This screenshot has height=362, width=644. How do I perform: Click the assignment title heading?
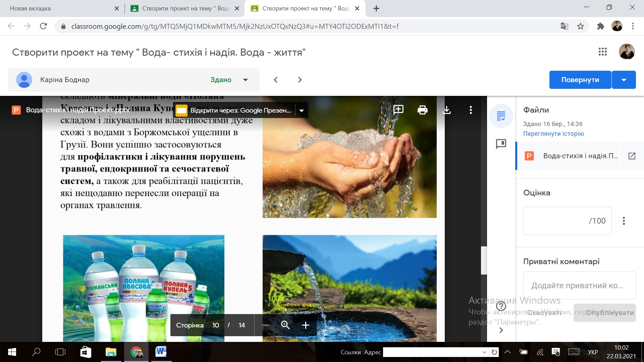click(159, 52)
